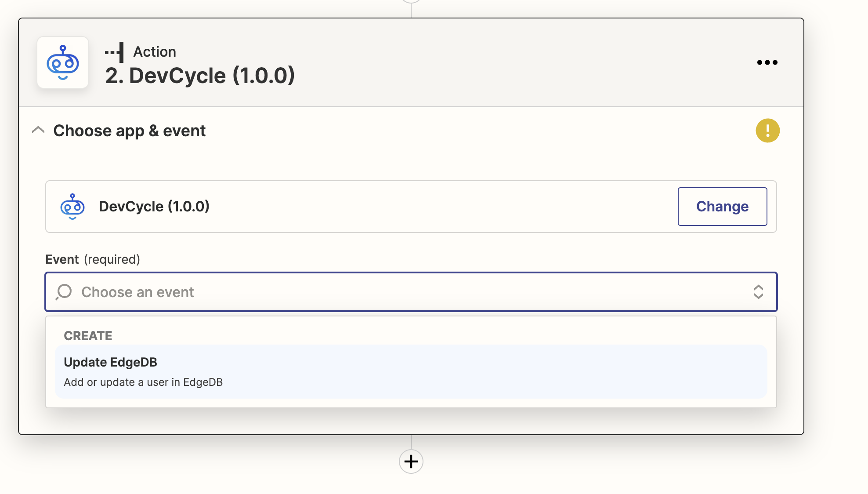Click the magnifier icon in event field

(x=64, y=292)
